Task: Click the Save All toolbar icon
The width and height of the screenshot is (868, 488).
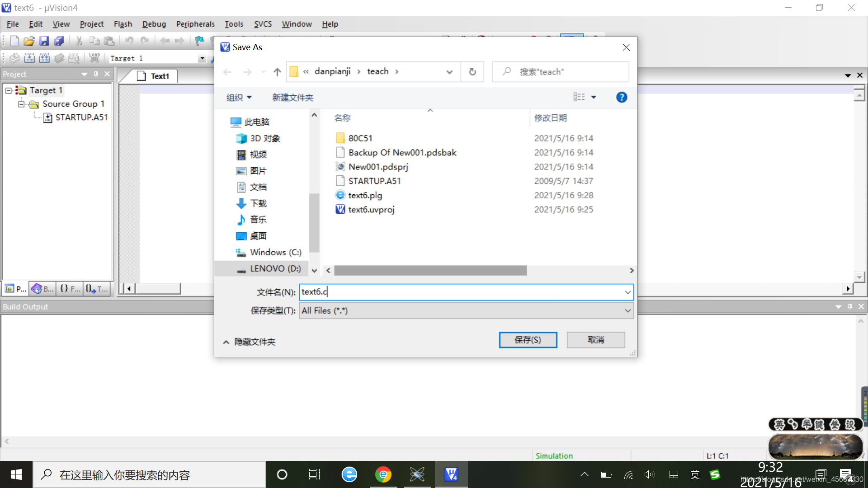Action: pyautogui.click(x=59, y=41)
